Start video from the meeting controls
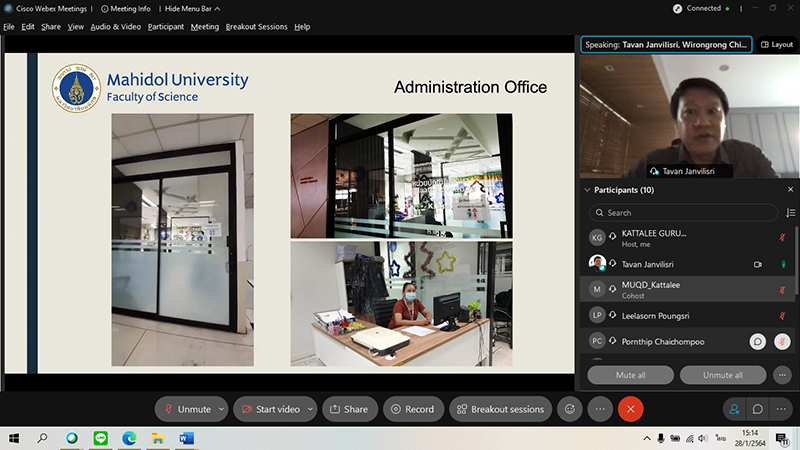Screen dimensions: 800x450 click(x=270, y=409)
